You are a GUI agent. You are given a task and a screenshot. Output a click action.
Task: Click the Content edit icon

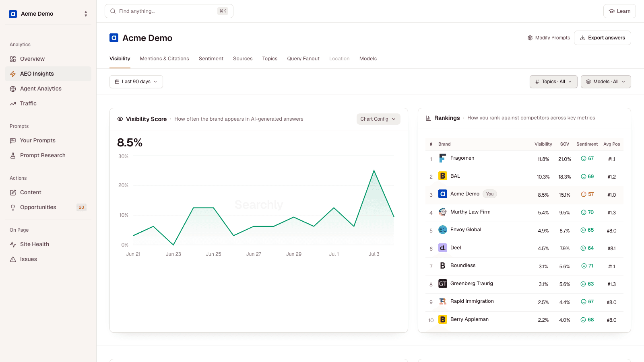(13, 193)
